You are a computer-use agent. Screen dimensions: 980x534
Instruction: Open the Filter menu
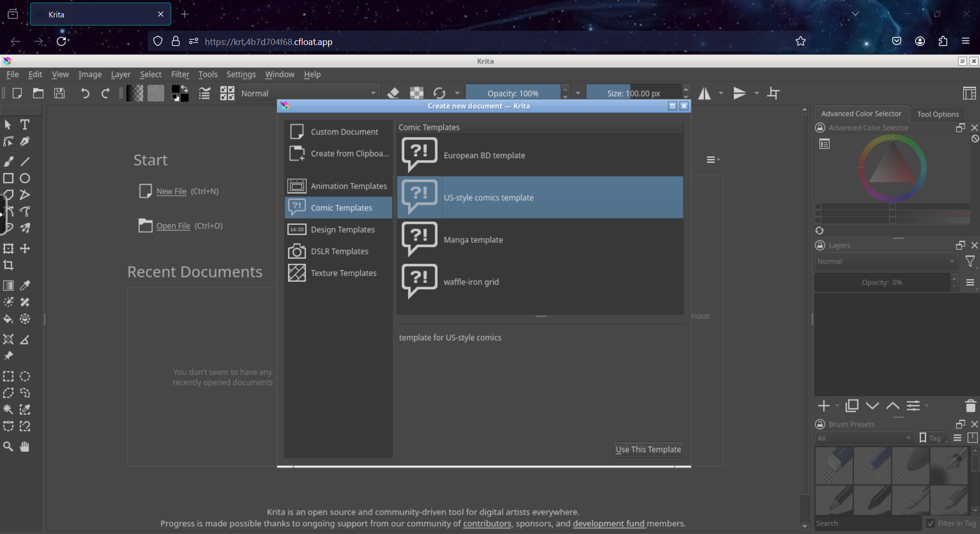180,75
